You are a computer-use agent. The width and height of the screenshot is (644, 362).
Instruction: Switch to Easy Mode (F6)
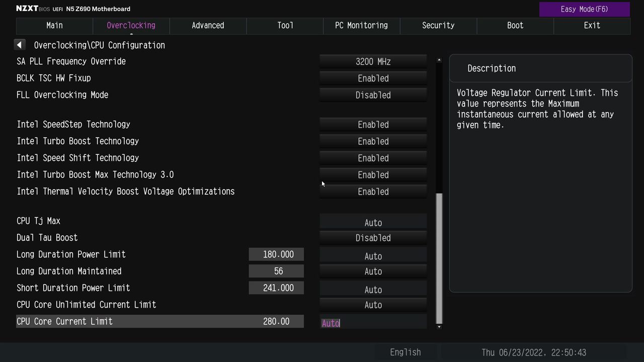(x=585, y=9)
